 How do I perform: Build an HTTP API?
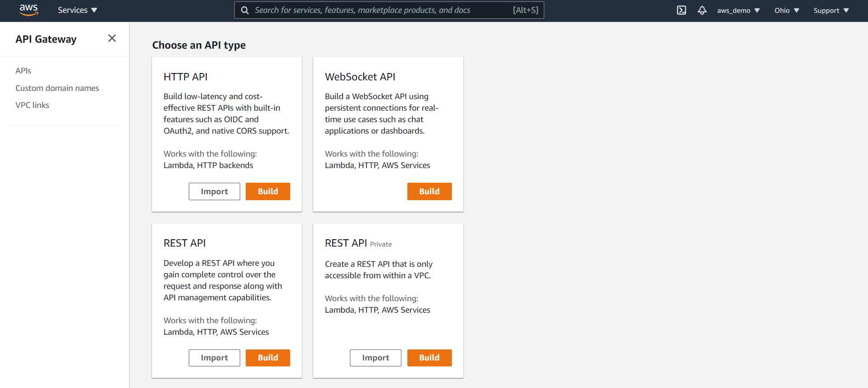[x=268, y=191]
